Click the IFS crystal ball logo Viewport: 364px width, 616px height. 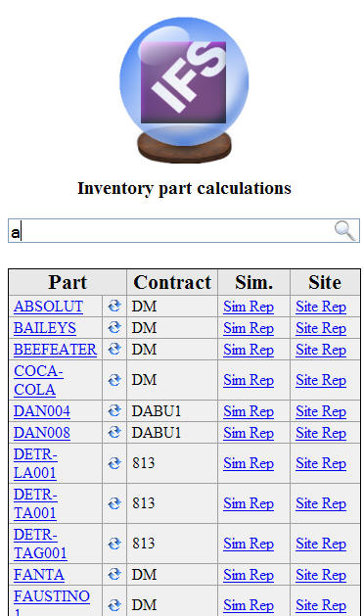click(184, 90)
